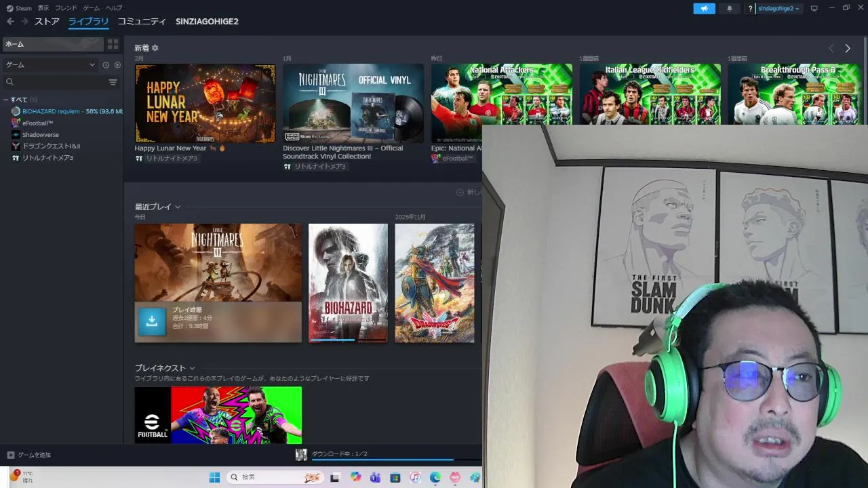Show previous news items with left arrow

(x=831, y=48)
